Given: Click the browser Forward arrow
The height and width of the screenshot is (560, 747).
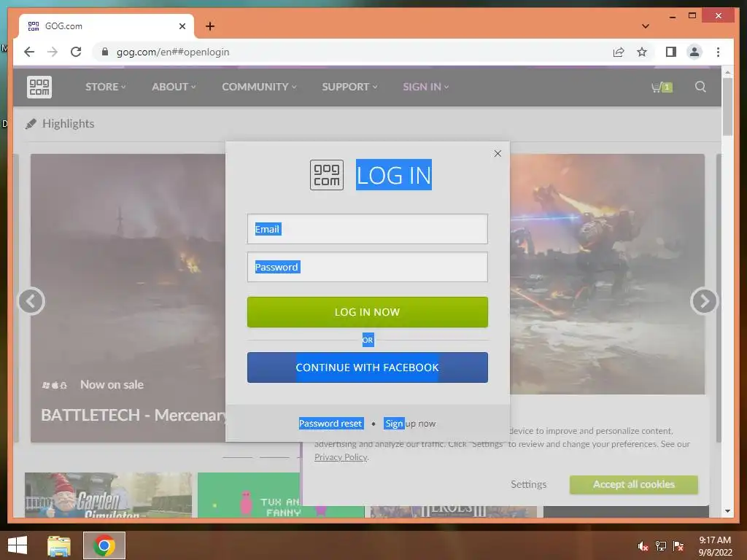Looking at the screenshot, I should (x=53, y=52).
